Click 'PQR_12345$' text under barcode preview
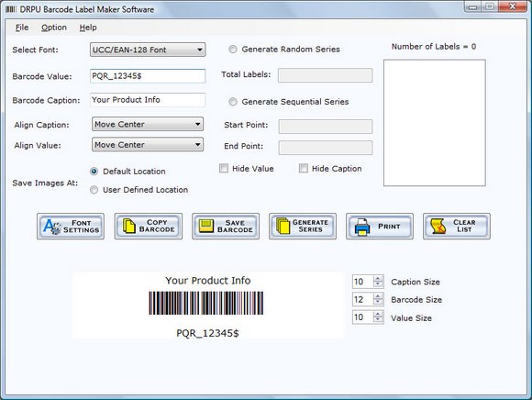Viewport: 532px width, 400px height. tap(207, 333)
